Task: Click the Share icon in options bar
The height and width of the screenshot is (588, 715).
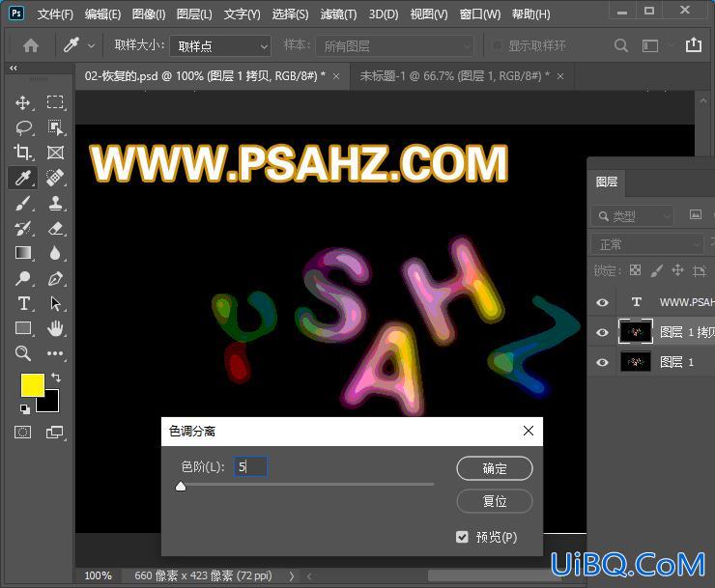Action: tap(694, 44)
